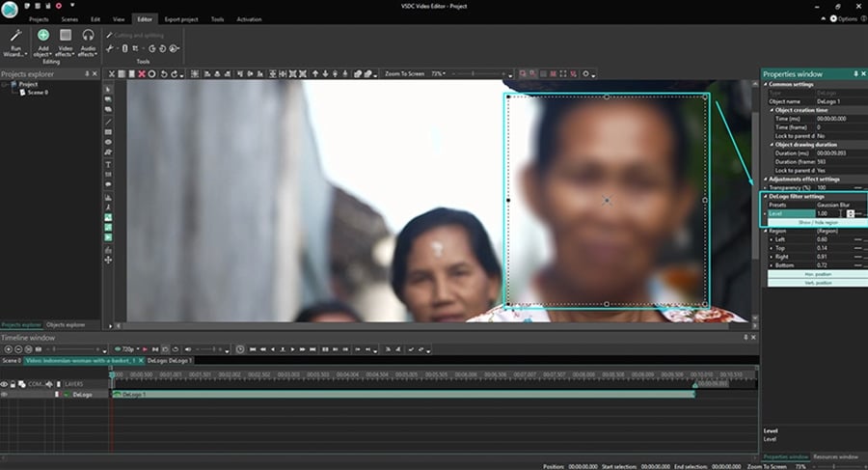Toggle the all-layers eye icon in timeline header

(4, 383)
